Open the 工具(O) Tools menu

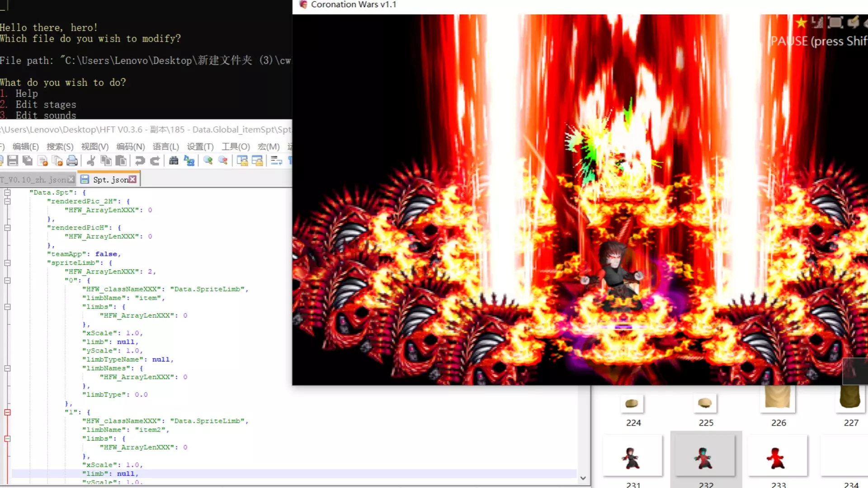pos(236,146)
